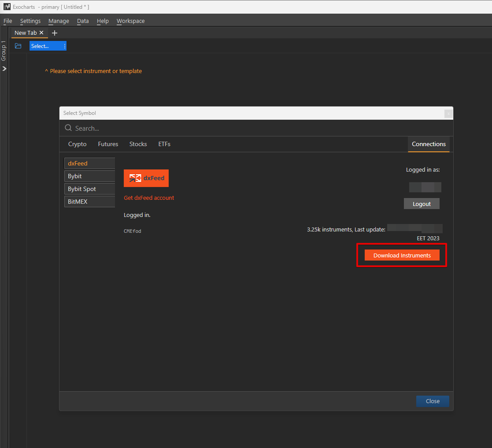Viewport: 492px width, 448px height.
Task: Click Download Instruments button
Action: coord(402,255)
